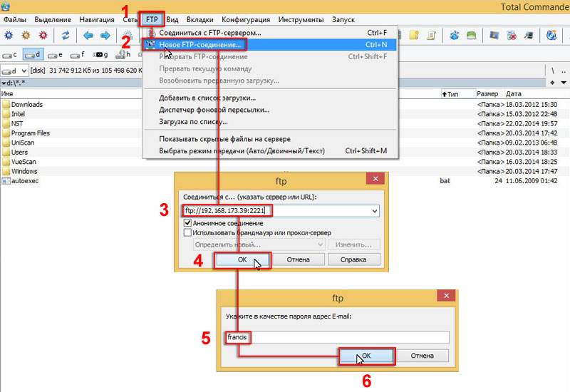This screenshot has height=392, width=570.
Task: Click the scroll document toolbar icon
Action: (432, 35)
